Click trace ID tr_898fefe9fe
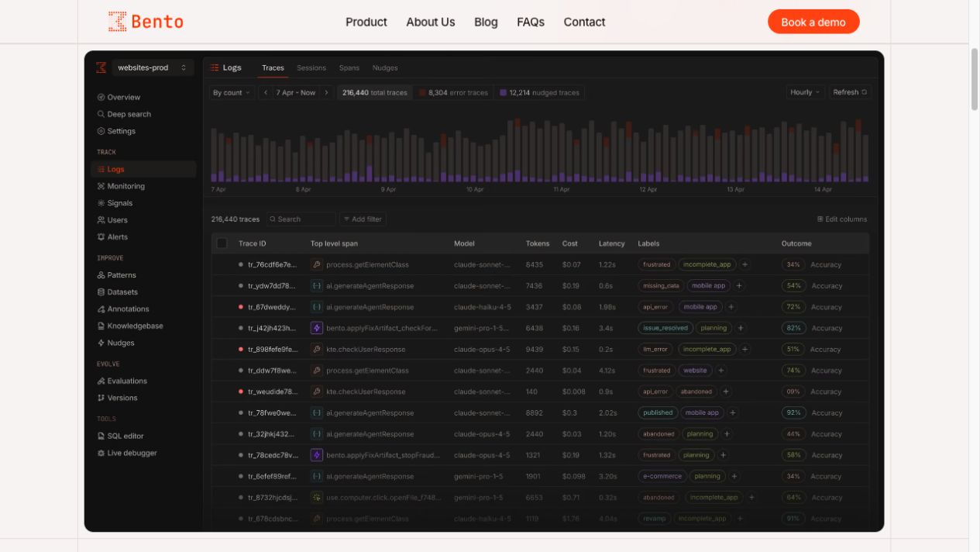Viewport: 980px width, 552px height. 273,350
